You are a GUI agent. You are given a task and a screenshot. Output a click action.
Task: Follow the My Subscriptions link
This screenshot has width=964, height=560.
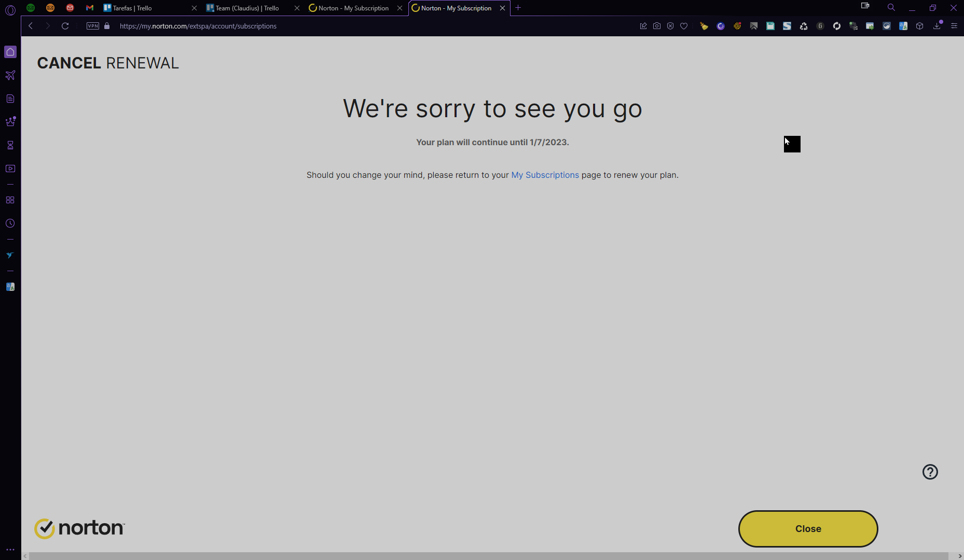[x=545, y=175]
